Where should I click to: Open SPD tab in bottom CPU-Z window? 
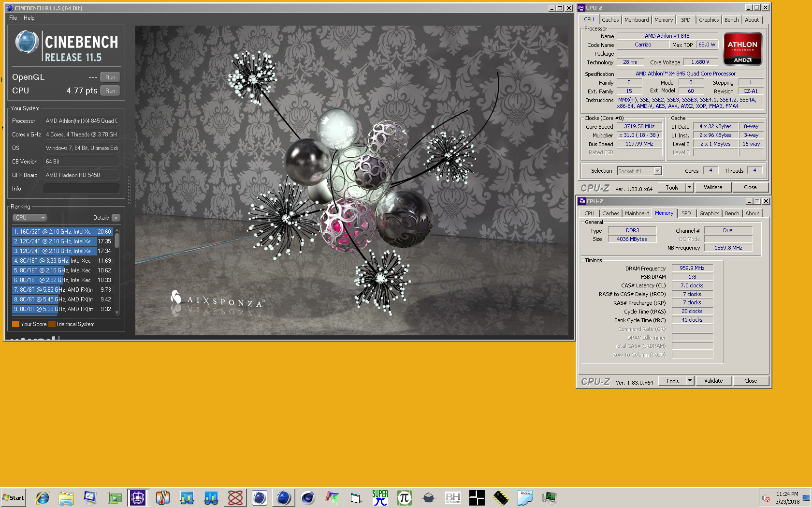point(686,213)
